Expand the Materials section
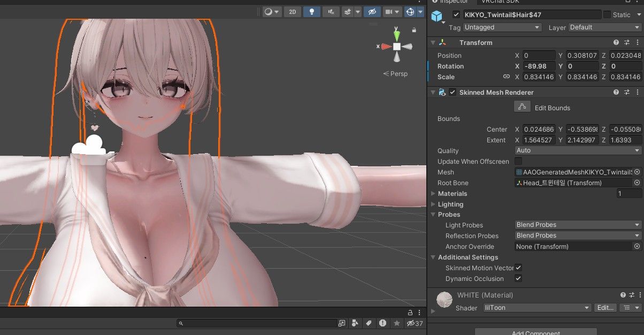Viewport: 644px width, 335px height. [433, 194]
